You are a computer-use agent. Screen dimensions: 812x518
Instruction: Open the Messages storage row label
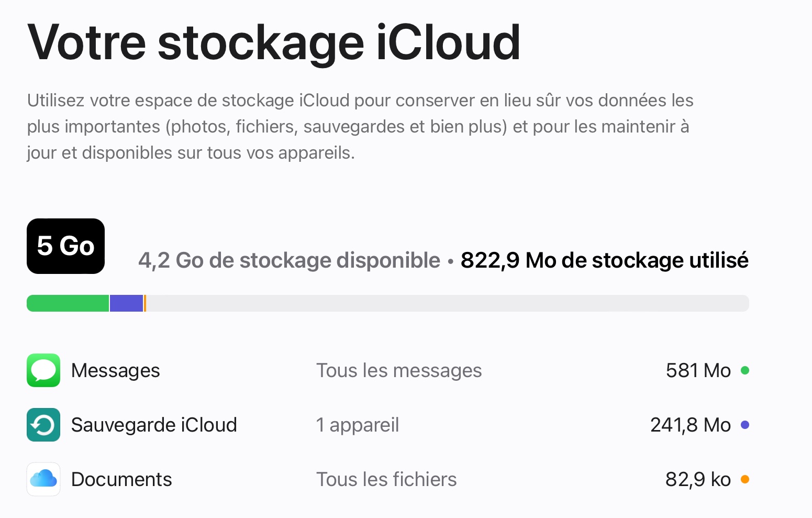click(116, 370)
